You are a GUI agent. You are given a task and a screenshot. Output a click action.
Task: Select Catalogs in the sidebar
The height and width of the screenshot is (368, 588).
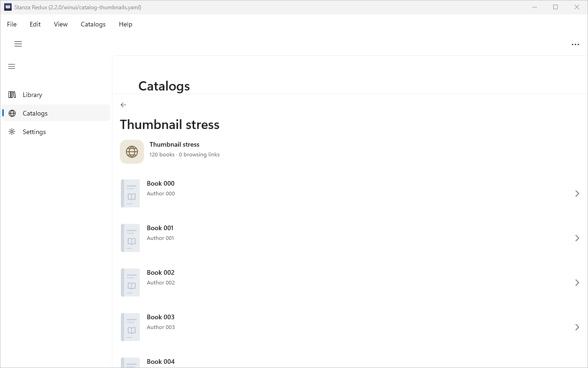pos(56,113)
